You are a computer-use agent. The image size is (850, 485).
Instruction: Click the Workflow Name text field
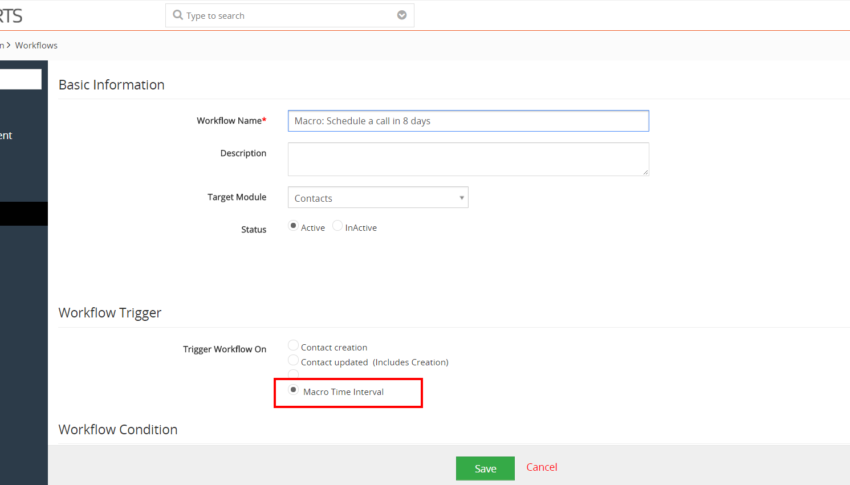click(x=468, y=121)
